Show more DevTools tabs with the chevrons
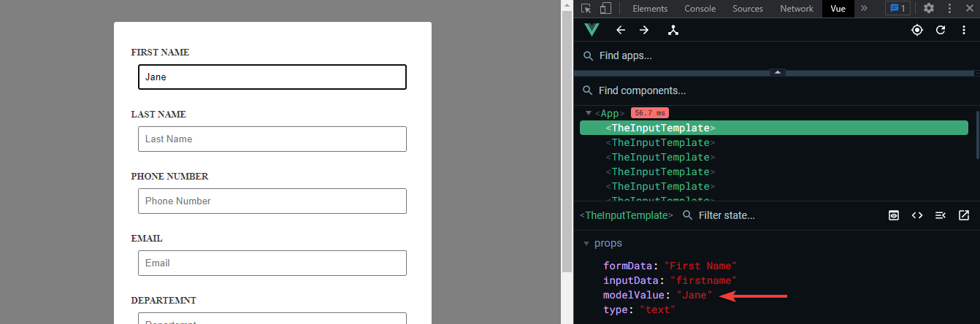980x324 pixels. [864, 9]
